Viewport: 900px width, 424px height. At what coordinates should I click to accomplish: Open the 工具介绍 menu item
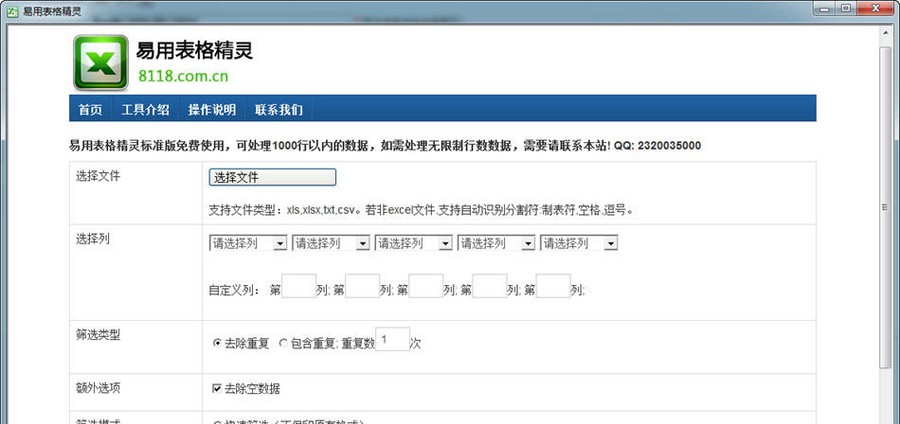(145, 110)
